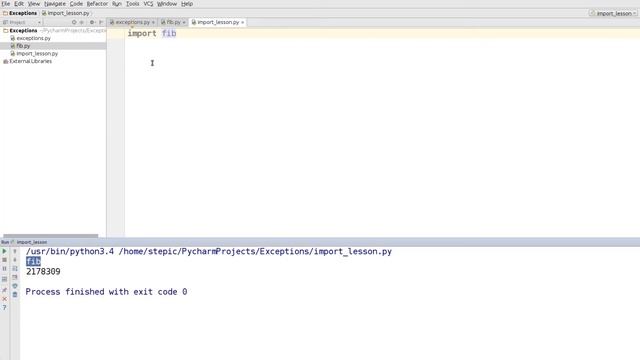640x360 pixels.
Task: Click the print icon in Run console
Action: pyautogui.click(x=15, y=286)
